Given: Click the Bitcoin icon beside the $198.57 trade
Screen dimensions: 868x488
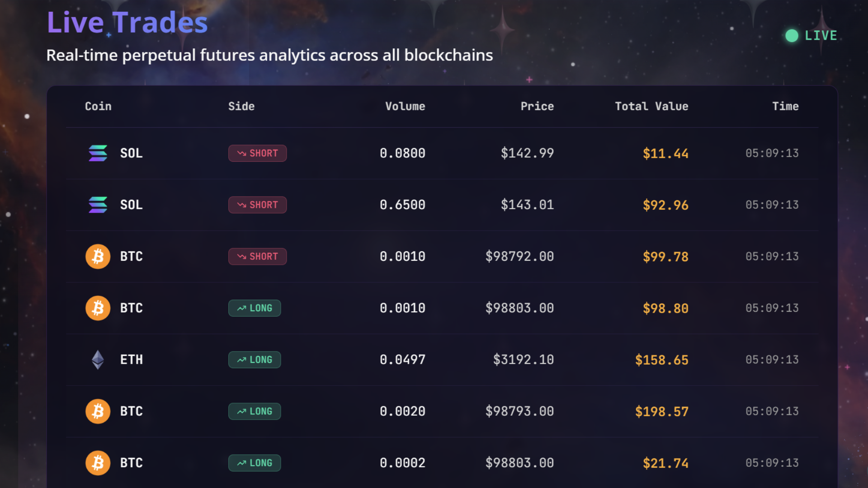Looking at the screenshot, I should pos(98,411).
